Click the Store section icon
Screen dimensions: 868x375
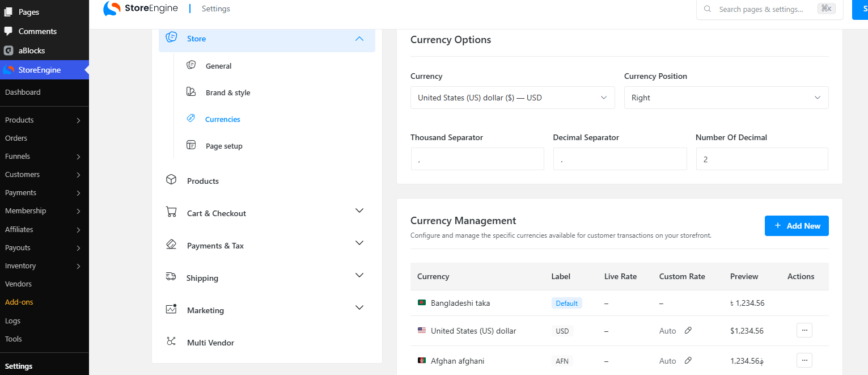pyautogui.click(x=171, y=37)
